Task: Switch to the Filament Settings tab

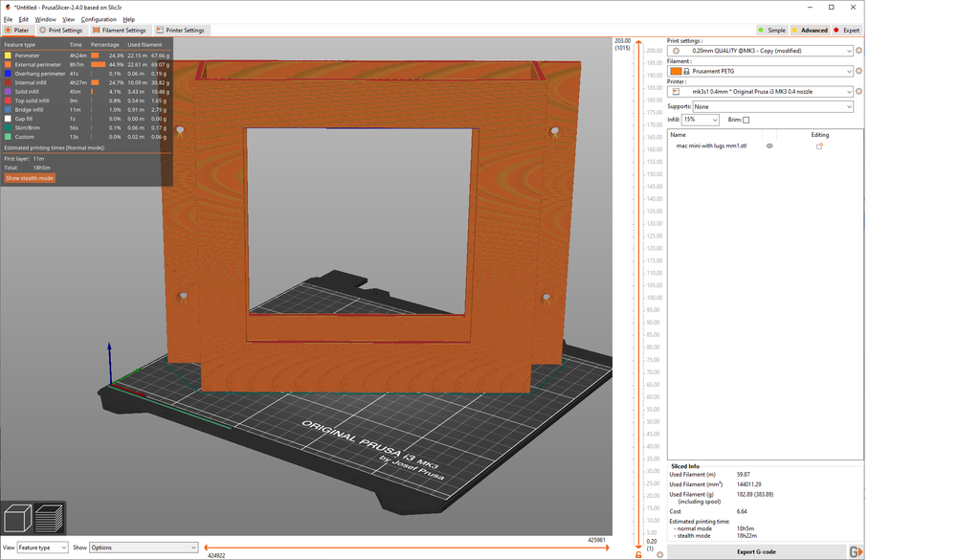Action: pos(120,30)
